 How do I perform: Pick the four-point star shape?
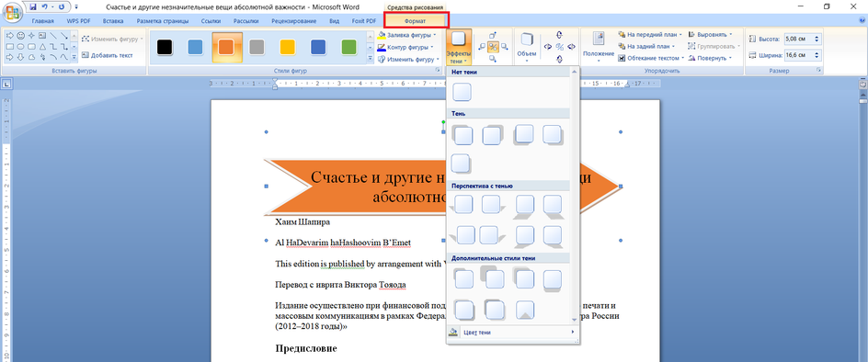click(31, 36)
